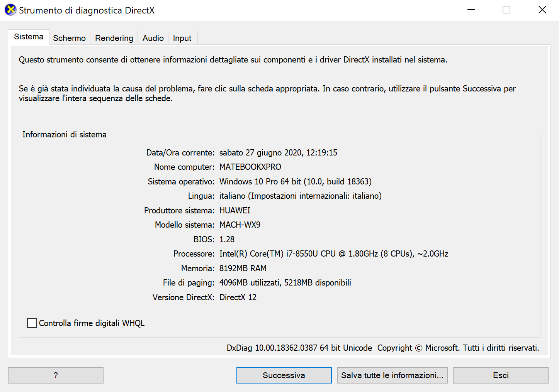Click the manufacturer value 'HUAWEI'

tap(235, 211)
